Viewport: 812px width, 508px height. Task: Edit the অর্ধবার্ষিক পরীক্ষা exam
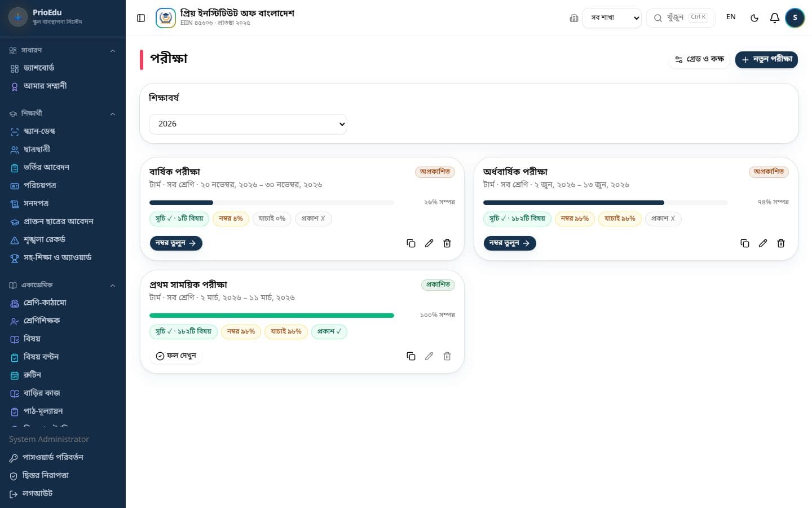tap(763, 243)
